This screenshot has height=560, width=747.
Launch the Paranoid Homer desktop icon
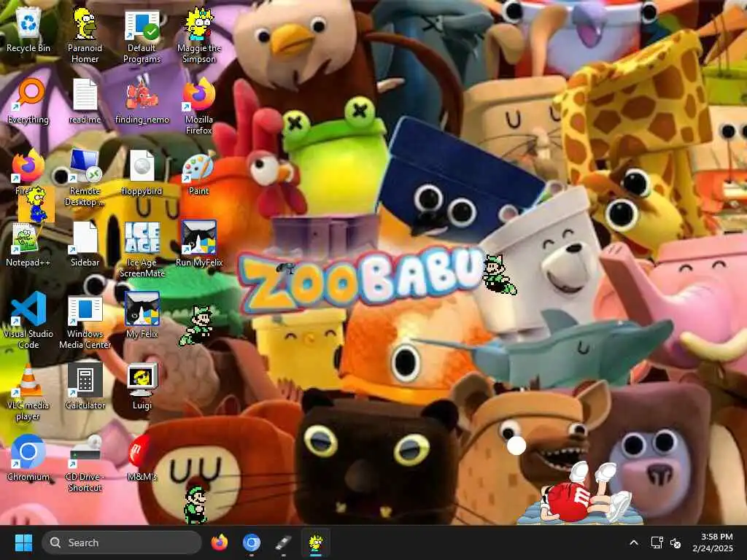click(85, 35)
